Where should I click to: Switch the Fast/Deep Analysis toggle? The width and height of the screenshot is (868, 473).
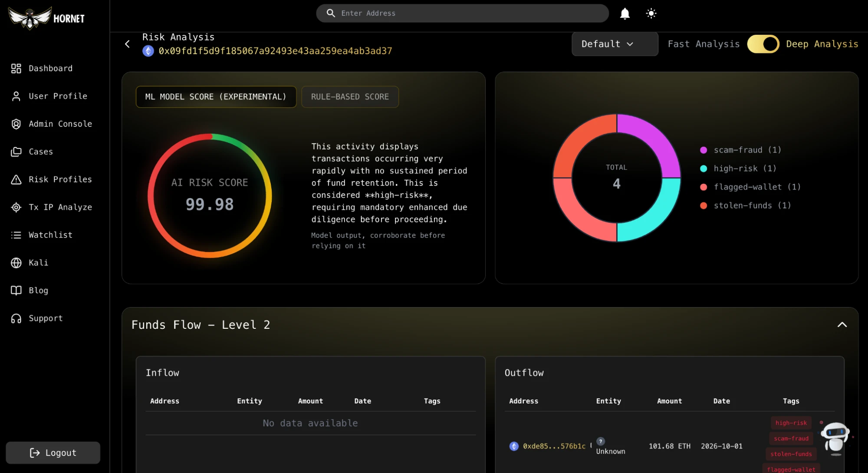pos(763,44)
